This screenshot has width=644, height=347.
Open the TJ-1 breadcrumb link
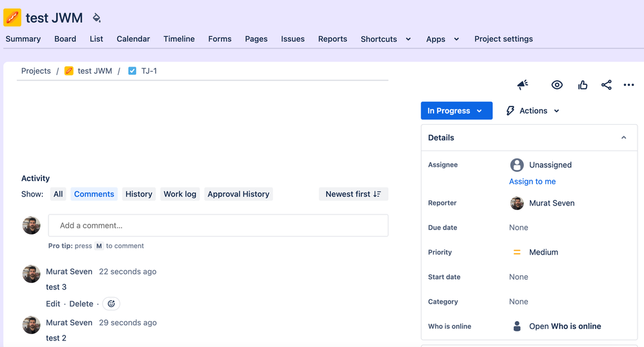coord(149,70)
